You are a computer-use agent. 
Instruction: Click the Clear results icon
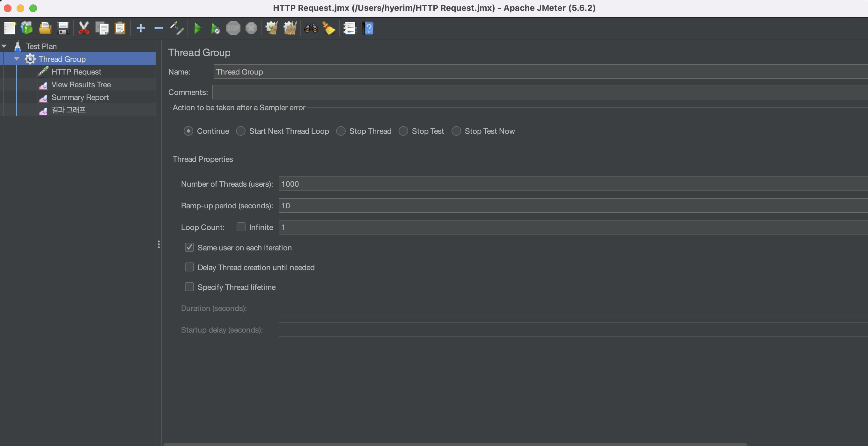pos(272,28)
